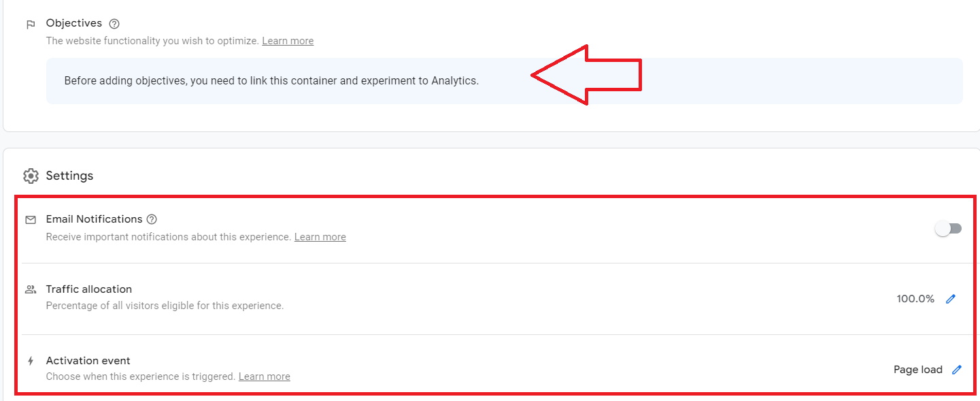Click the Page load activation value

918,370
